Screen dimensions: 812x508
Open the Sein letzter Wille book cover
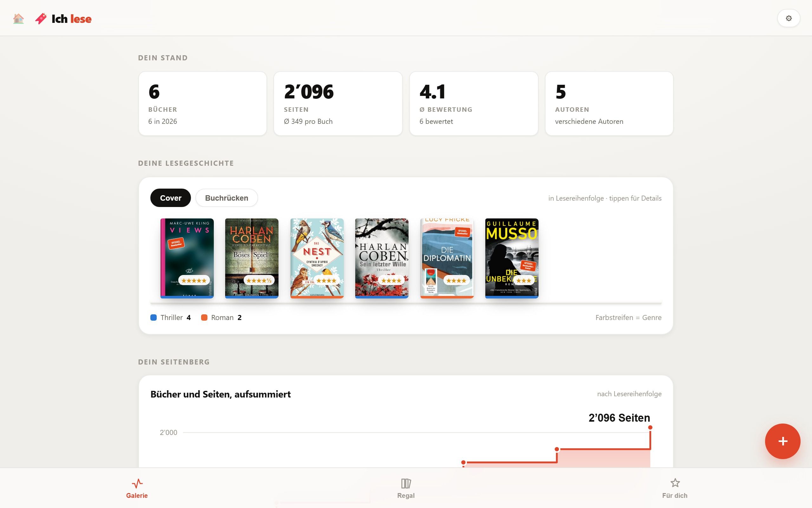[x=382, y=258]
